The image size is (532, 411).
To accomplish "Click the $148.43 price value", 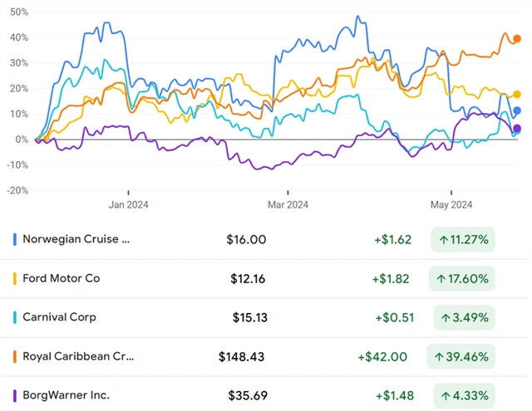I will [x=241, y=356].
